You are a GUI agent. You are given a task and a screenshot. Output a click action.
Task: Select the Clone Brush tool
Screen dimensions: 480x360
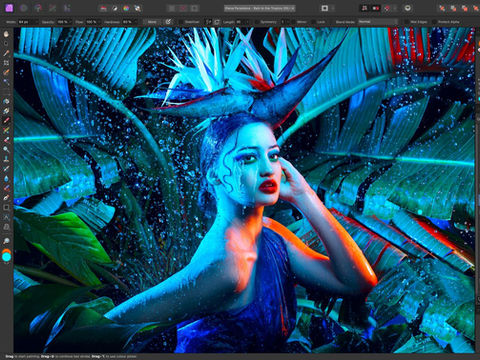pyautogui.click(x=6, y=159)
